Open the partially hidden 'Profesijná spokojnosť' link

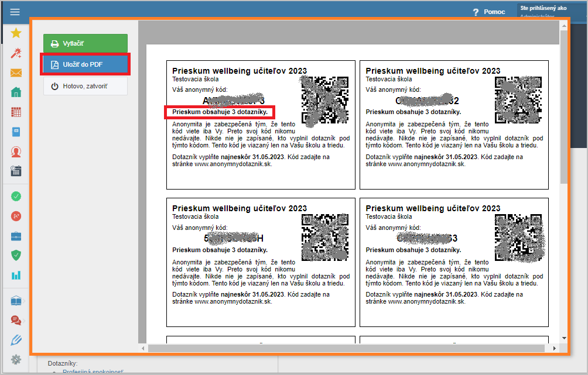[x=93, y=372]
